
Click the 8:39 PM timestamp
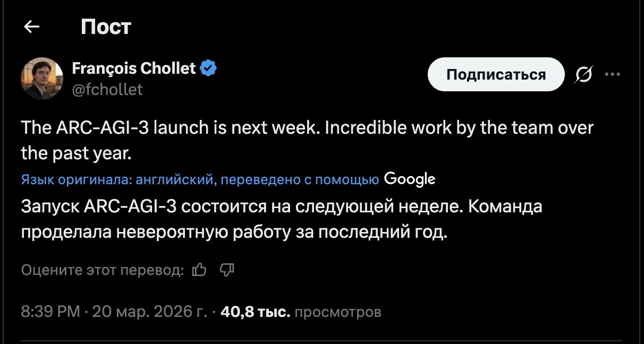pyautogui.click(x=50, y=312)
